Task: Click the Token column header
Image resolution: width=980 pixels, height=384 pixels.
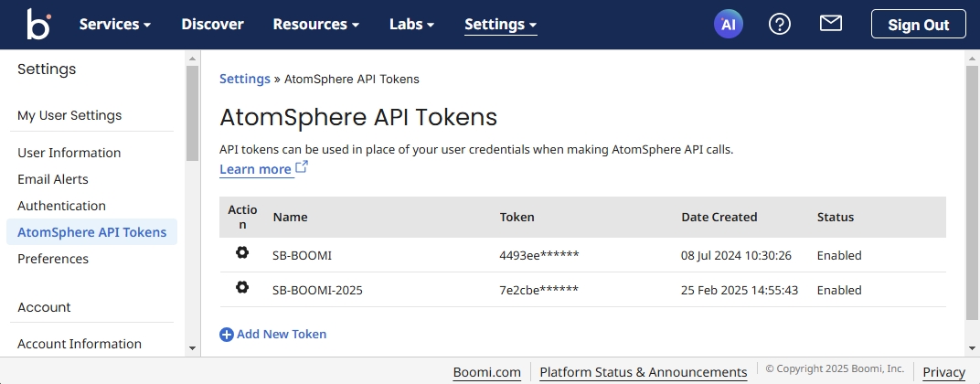Action: [517, 217]
